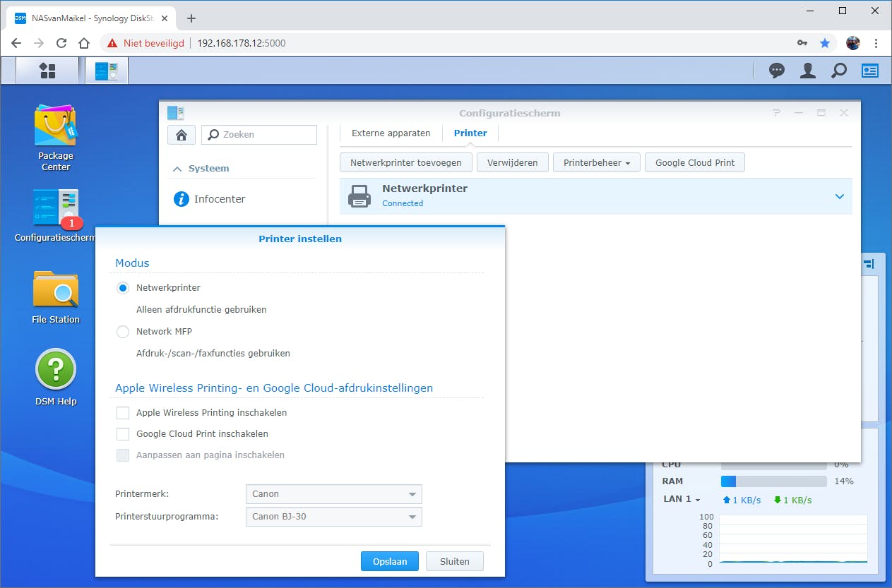Click the Opslaan button
This screenshot has height=588, width=892.
[390, 562]
